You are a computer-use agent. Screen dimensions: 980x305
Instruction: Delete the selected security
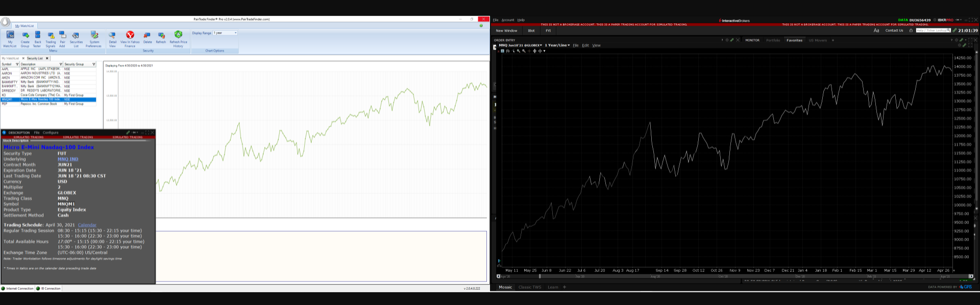(x=148, y=39)
